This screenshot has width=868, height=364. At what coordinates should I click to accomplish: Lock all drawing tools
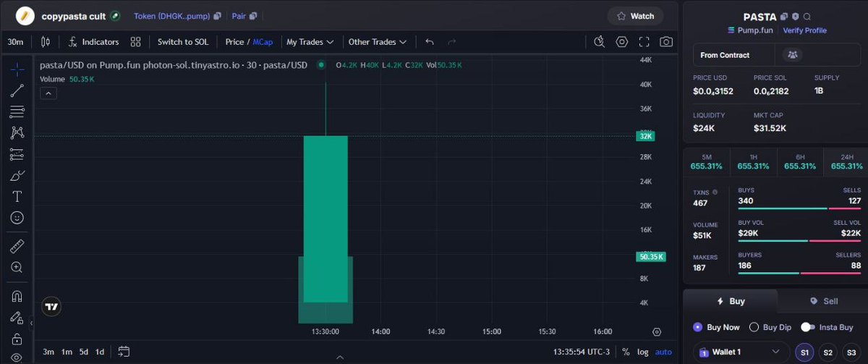coord(17,339)
